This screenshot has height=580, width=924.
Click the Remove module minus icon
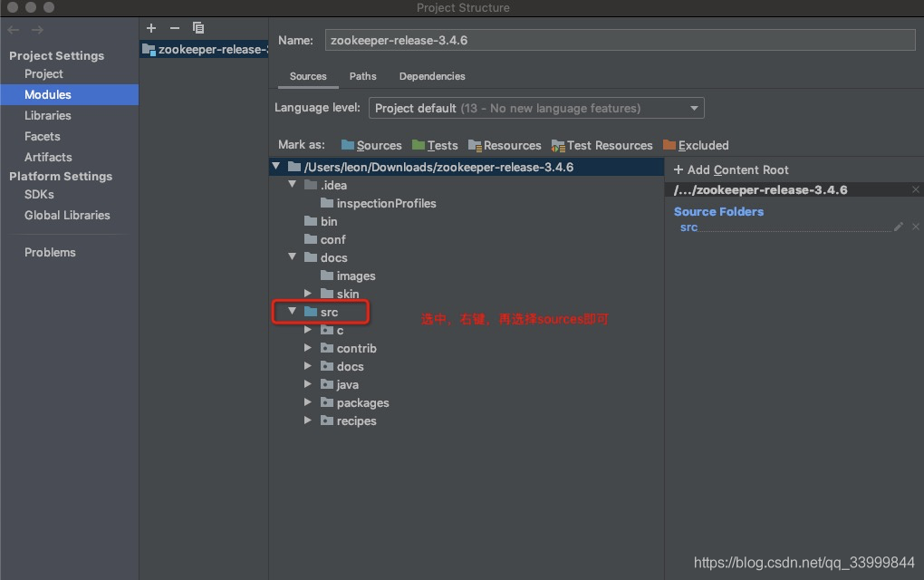pos(174,28)
